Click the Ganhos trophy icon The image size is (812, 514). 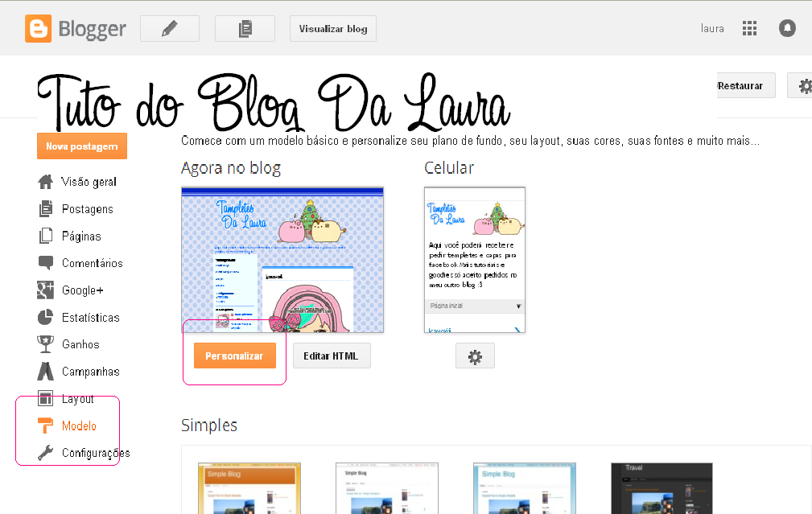46,344
